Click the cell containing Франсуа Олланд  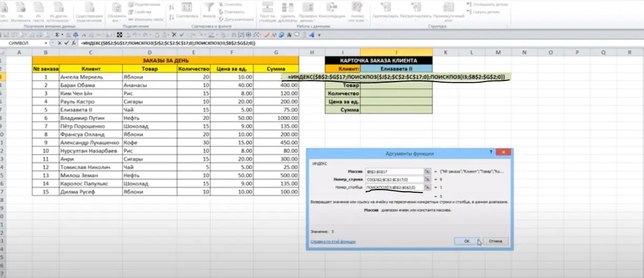pyautogui.click(x=90, y=134)
